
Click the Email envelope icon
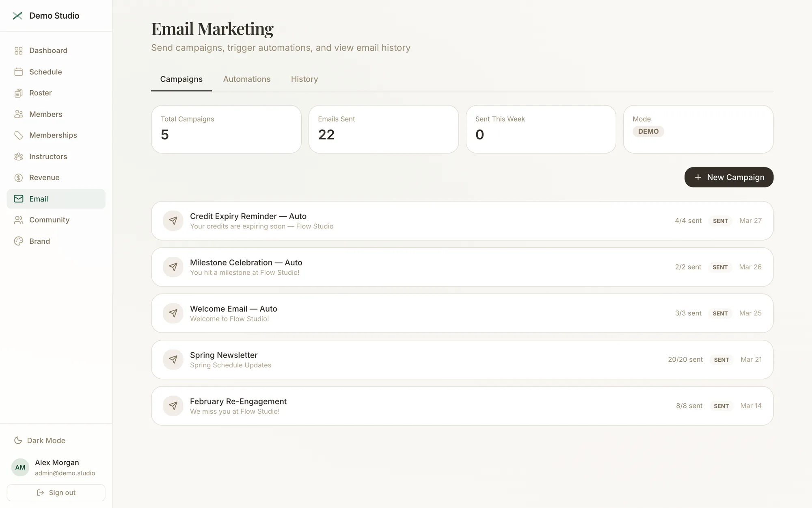19,199
